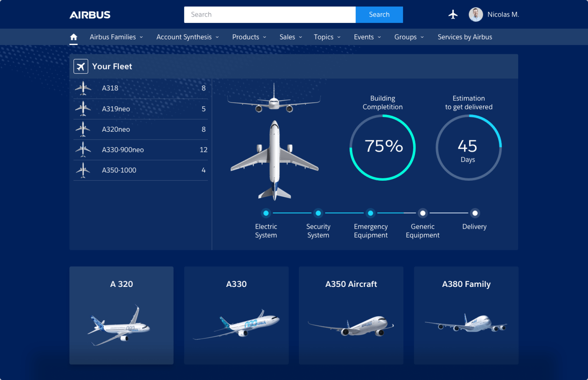Expand the Airbus Families menu chevron
588x380 pixels.
click(x=141, y=37)
